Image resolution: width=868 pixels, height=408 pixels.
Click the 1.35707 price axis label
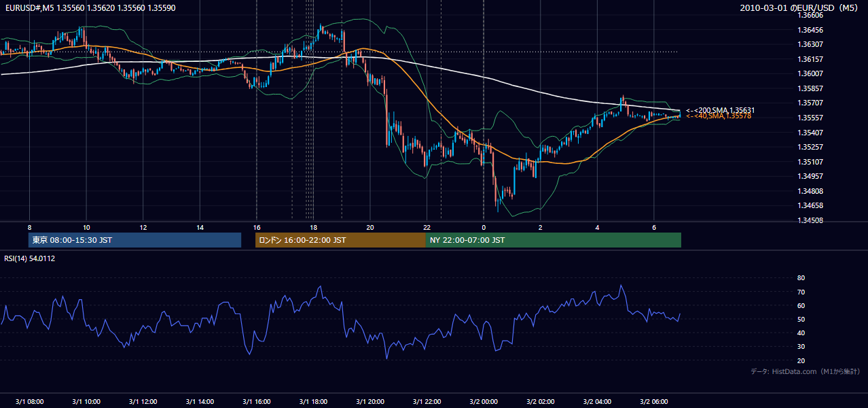[x=811, y=103]
